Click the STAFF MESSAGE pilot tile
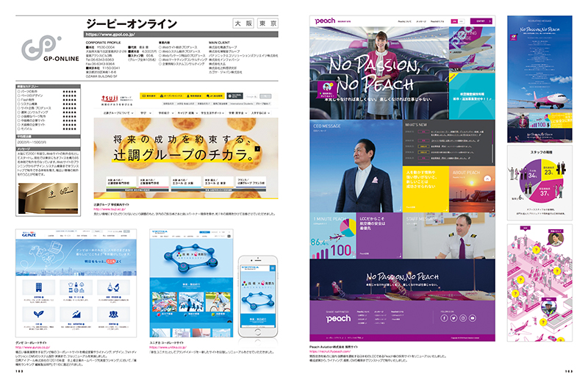 click(449, 236)
